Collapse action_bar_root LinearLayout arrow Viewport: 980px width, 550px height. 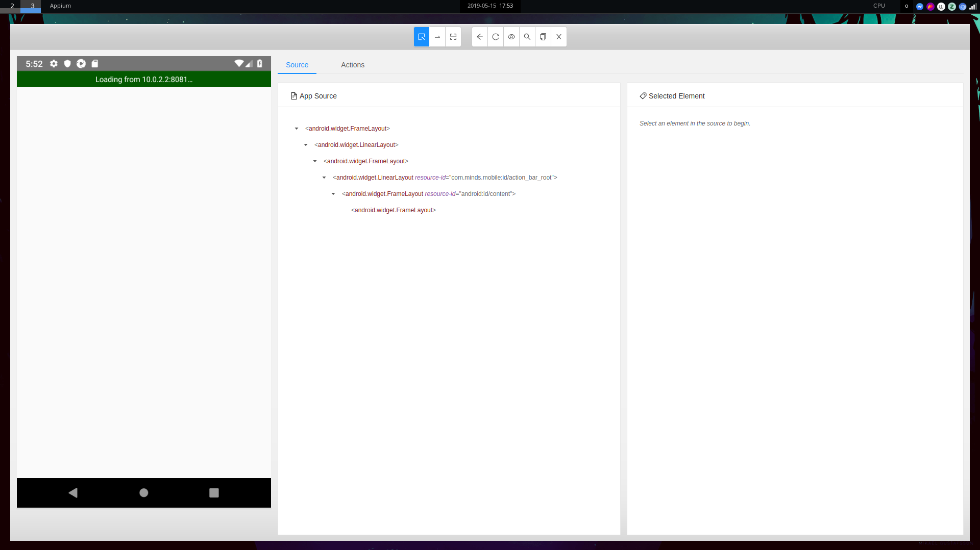[324, 178]
